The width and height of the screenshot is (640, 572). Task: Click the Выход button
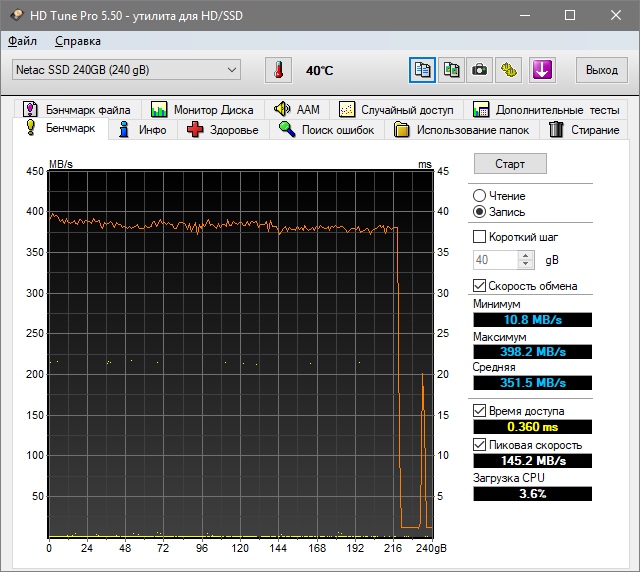pos(602,70)
